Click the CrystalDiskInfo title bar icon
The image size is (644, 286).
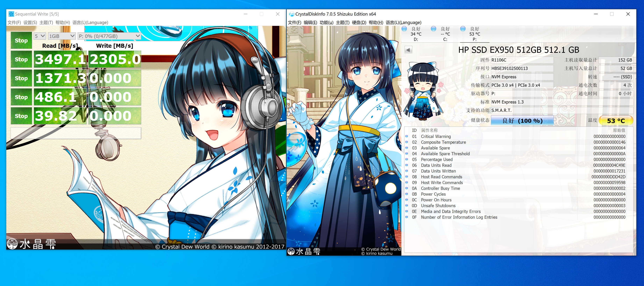[x=292, y=14]
